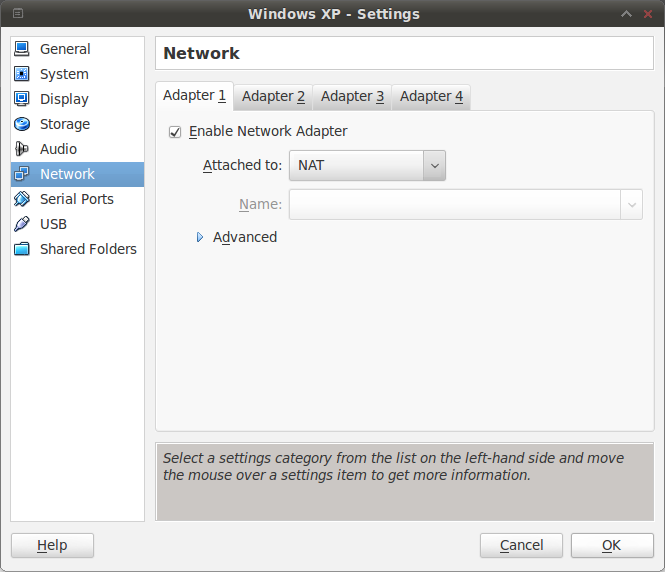The image size is (665, 572).
Task: Click the System chip icon
Action: pos(22,74)
